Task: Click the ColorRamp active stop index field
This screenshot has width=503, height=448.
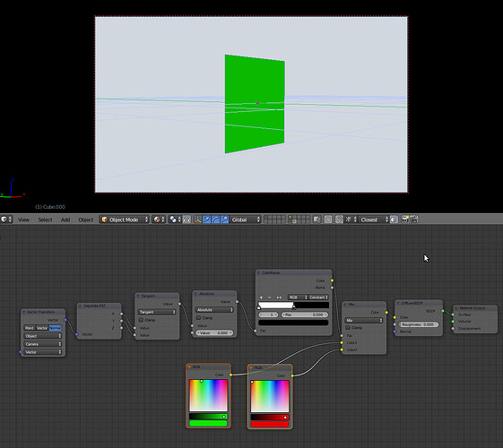Action: 269,314
